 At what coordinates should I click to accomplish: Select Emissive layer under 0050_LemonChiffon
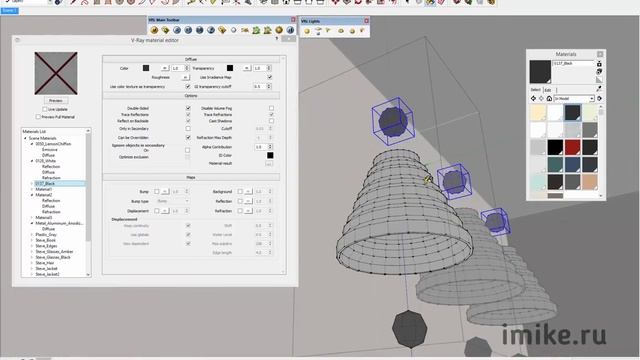[x=50, y=150]
